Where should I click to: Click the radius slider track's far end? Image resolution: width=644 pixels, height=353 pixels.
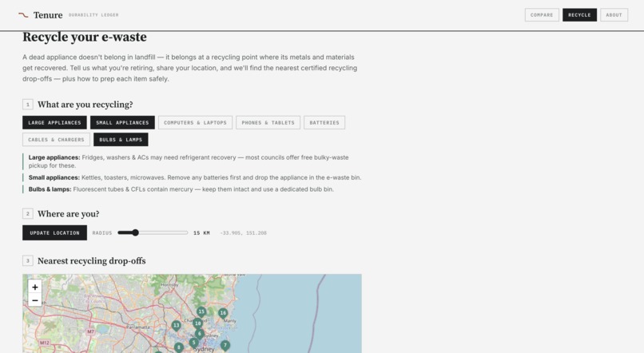pos(187,232)
